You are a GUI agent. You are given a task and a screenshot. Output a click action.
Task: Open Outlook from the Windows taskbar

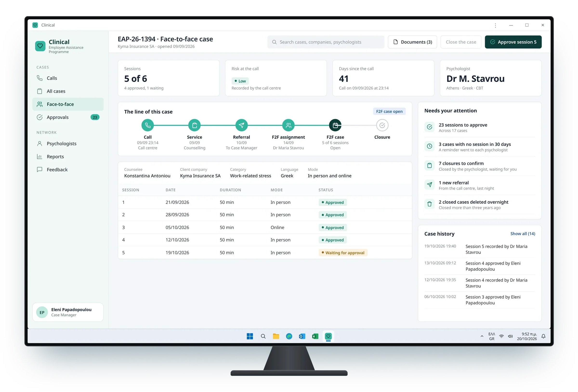click(302, 336)
